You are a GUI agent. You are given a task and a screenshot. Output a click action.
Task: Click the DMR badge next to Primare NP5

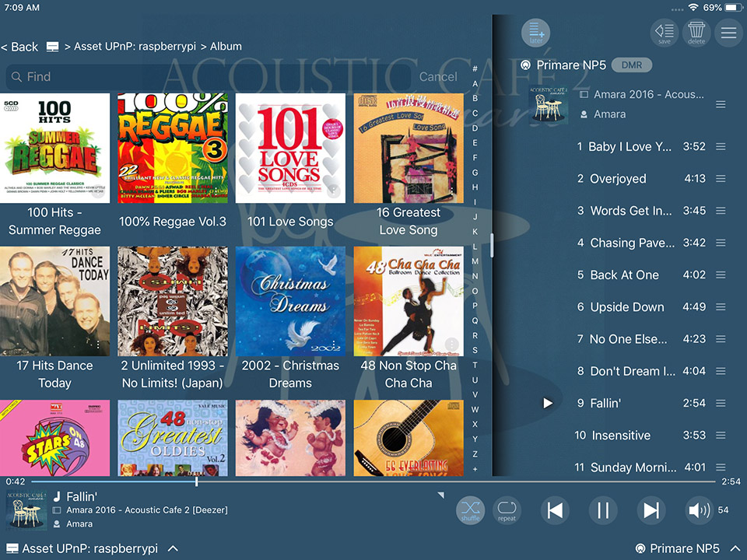[631, 65]
